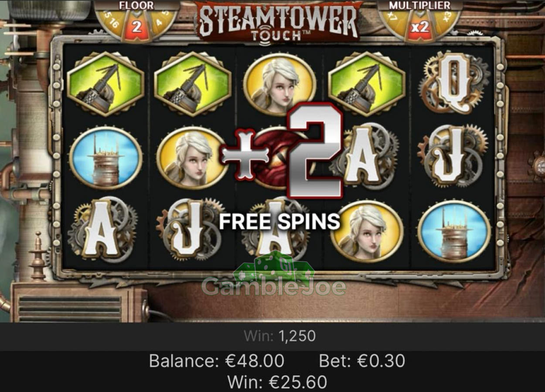Select the blonde woman in top row
The height and width of the screenshot is (392, 545).
[x=279, y=84]
